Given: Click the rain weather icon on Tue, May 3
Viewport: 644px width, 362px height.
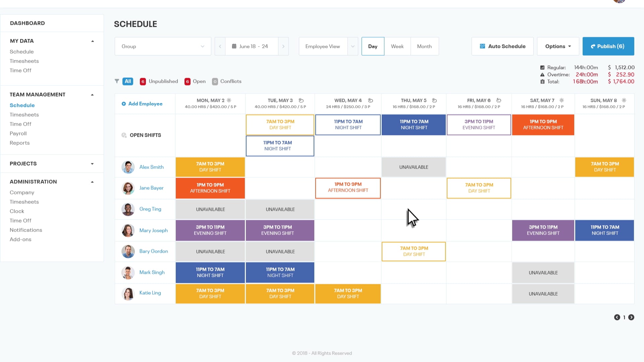Looking at the screenshot, I should 301,100.
